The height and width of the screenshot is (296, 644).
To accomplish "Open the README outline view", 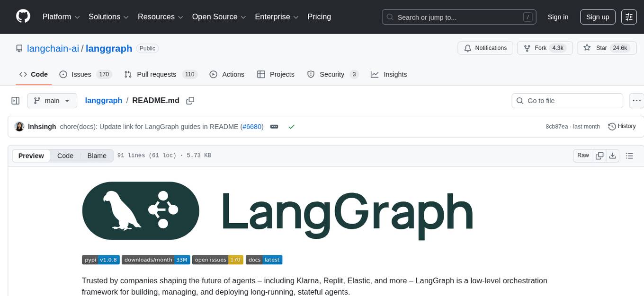I will pos(630,155).
